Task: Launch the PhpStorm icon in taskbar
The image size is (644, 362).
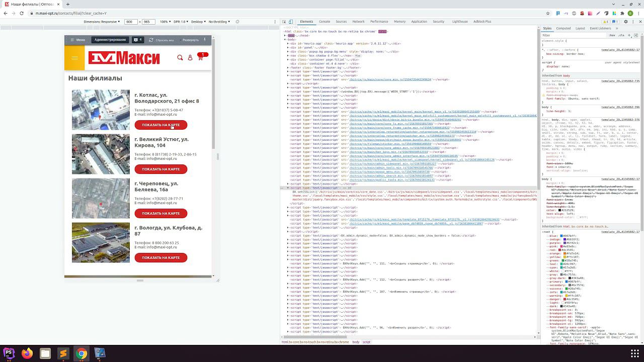Action: [x=9, y=353]
